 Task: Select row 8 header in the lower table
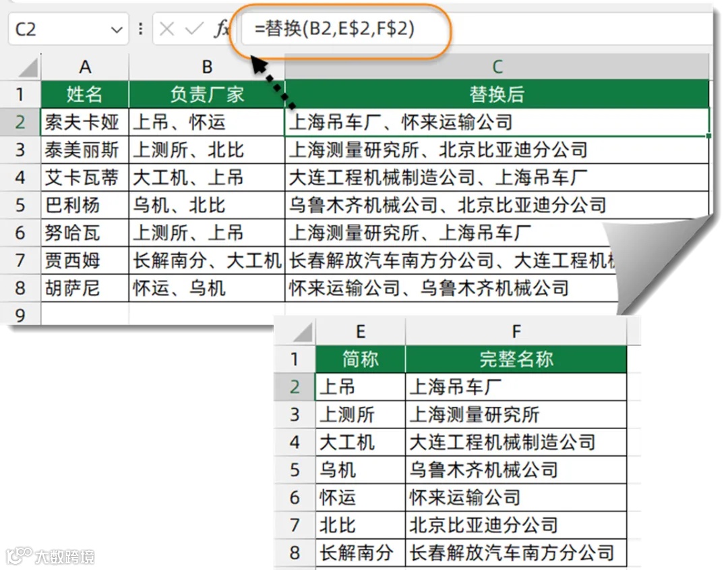(295, 552)
